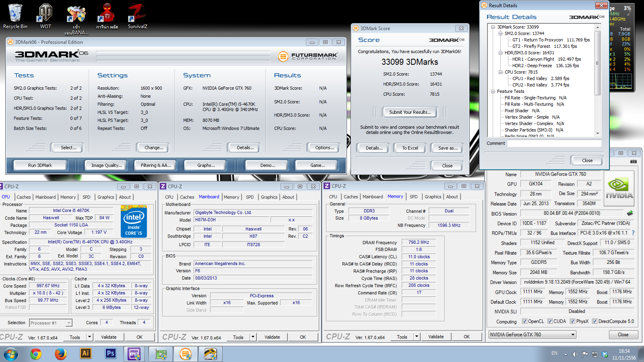Viewport: 644px width, 362px height.
Task: Collapse the SM2.0 Score tree node
Action: (x=501, y=33)
